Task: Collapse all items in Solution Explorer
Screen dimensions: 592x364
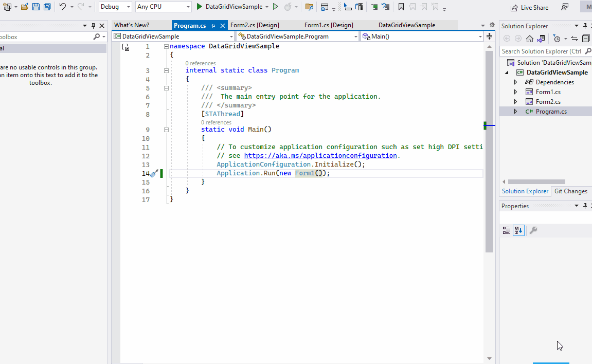Action: tap(586, 38)
